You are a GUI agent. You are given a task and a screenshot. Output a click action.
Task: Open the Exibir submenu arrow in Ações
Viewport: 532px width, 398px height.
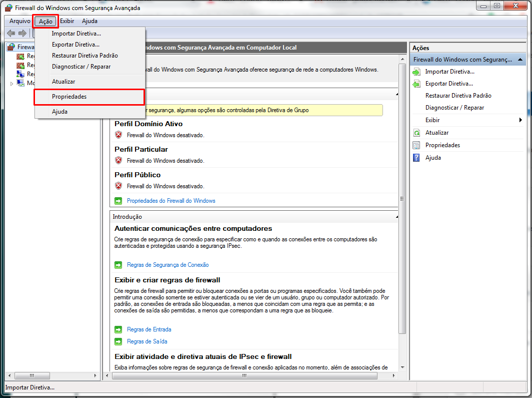point(520,120)
